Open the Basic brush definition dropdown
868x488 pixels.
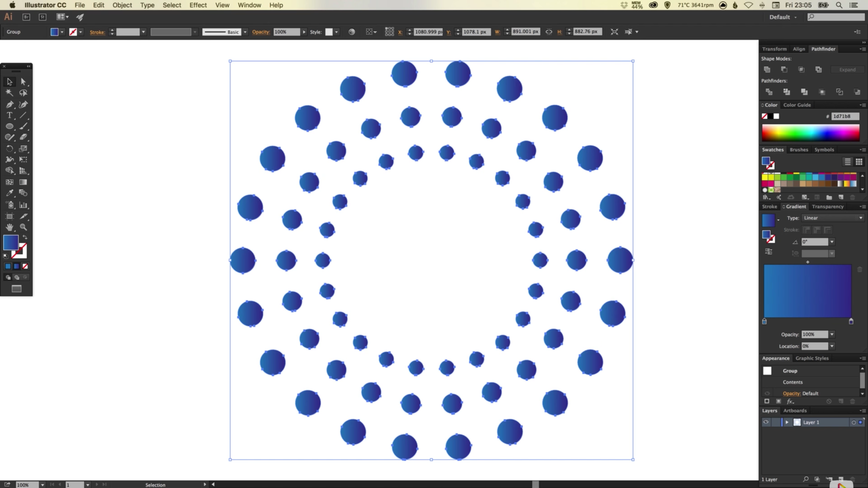(x=245, y=31)
